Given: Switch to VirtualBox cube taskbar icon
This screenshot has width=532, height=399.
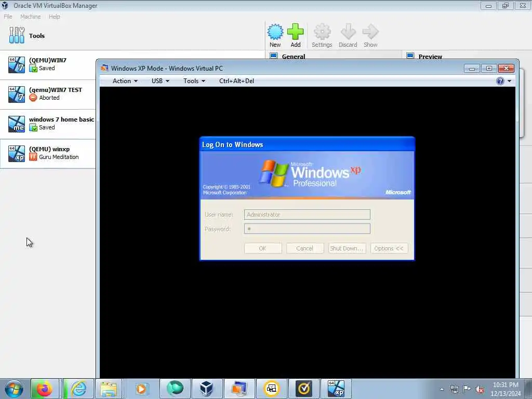Looking at the screenshot, I should click(207, 389).
